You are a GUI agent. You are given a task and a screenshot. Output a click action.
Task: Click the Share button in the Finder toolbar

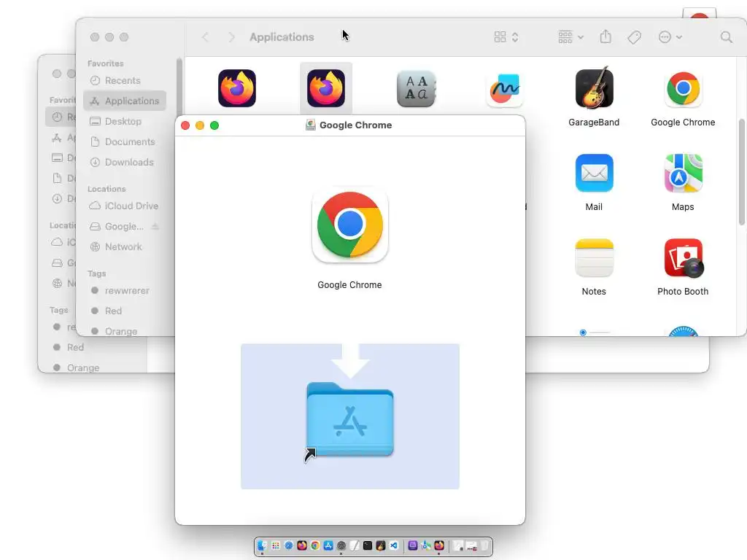coord(605,36)
